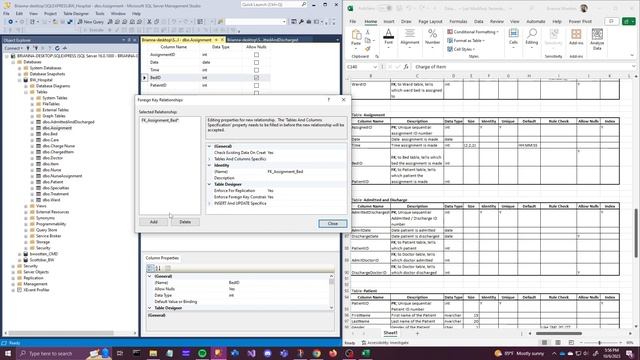This screenshot has height=360, width=640.
Task: Expand Tables And Columns Specification property
Action: click(x=209, y=159)
